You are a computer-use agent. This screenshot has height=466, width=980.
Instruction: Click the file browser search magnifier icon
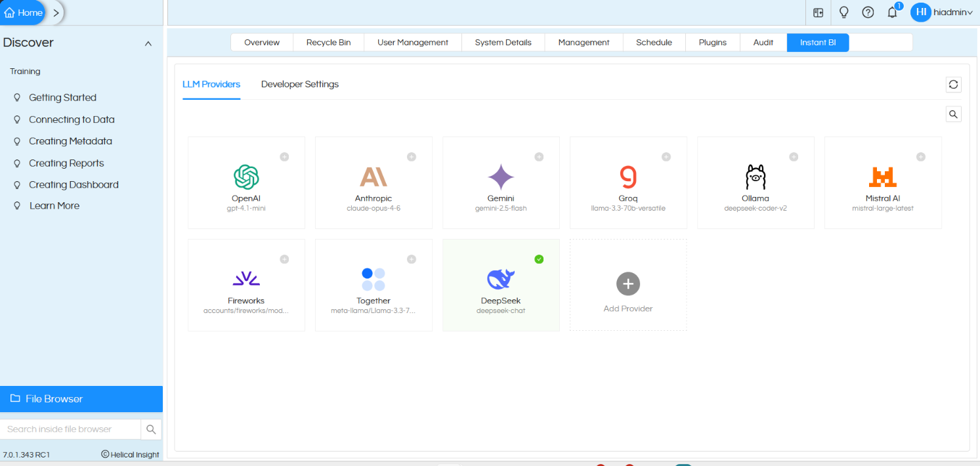pyautogui.click(x=151, y=429)
